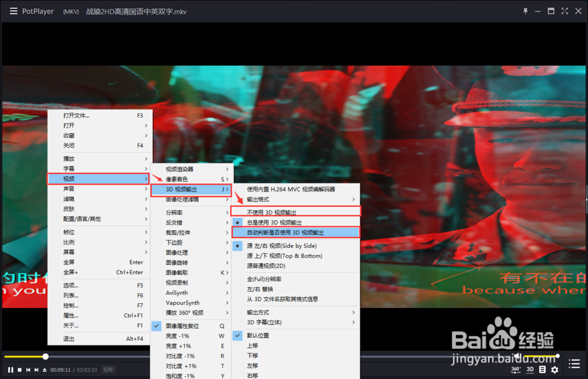This screenshot has width=588, height=379.
Task: Open the playlist panel icon
Action: click(574, 364)
